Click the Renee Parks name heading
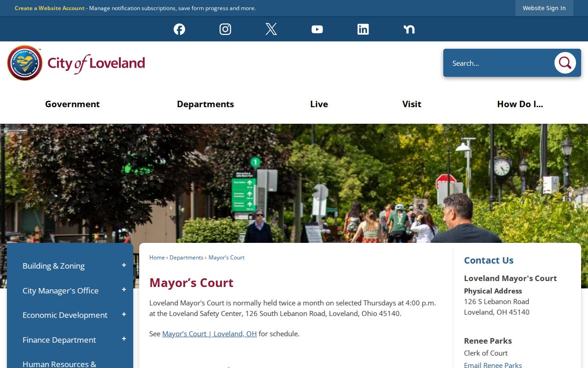The image size is (588, 368). (x=488, y=341)
